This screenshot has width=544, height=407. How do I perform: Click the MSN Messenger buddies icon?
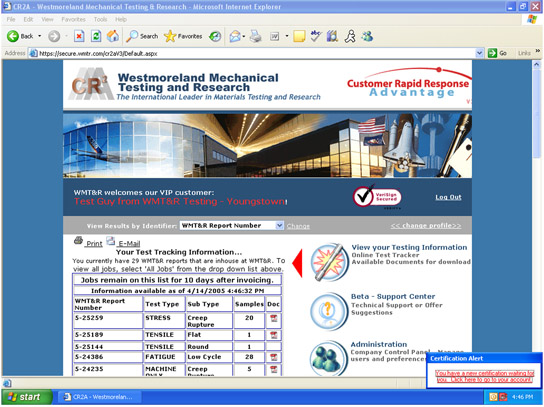(367, 36)
